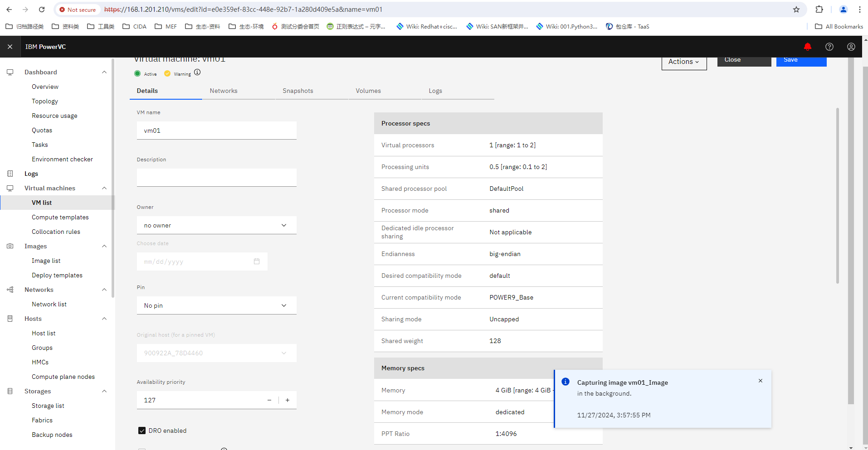Open Compute templates in sidebar

(x=60, y=217)
